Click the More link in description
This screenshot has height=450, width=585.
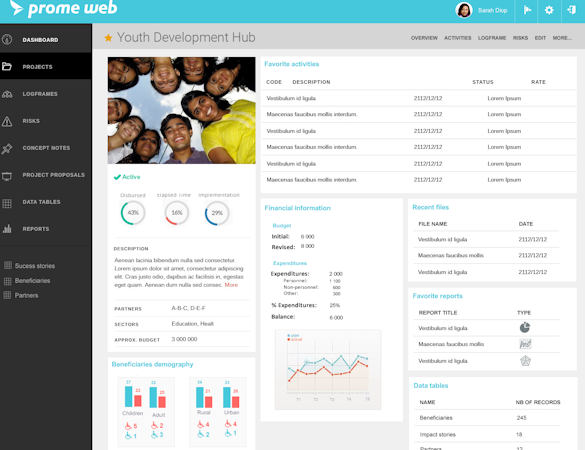pyautogui.click(x=231, y=285)
